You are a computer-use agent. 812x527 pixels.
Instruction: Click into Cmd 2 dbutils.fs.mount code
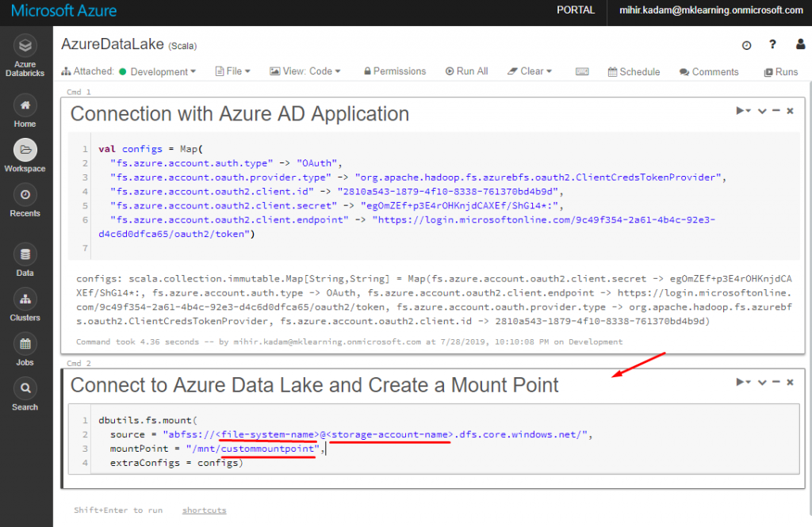click(x=434, y=439)
